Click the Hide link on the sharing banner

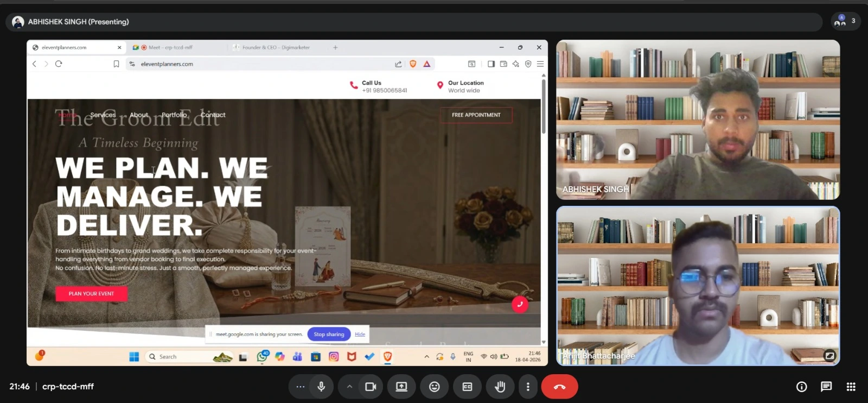click(x=360, y=334)
